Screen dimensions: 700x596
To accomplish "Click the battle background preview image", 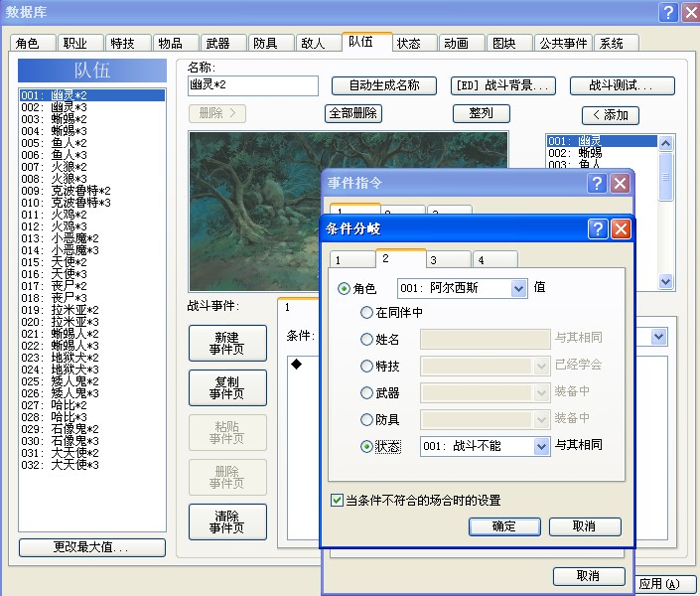I will click(255, 212).
